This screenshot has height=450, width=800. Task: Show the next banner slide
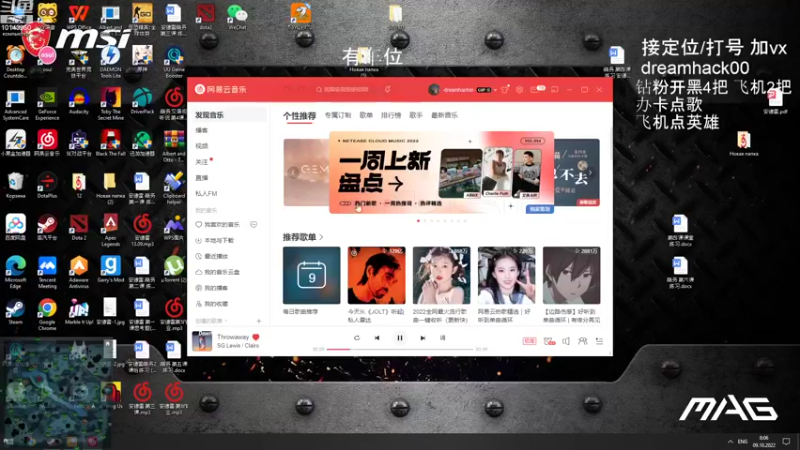pos(590,172)
